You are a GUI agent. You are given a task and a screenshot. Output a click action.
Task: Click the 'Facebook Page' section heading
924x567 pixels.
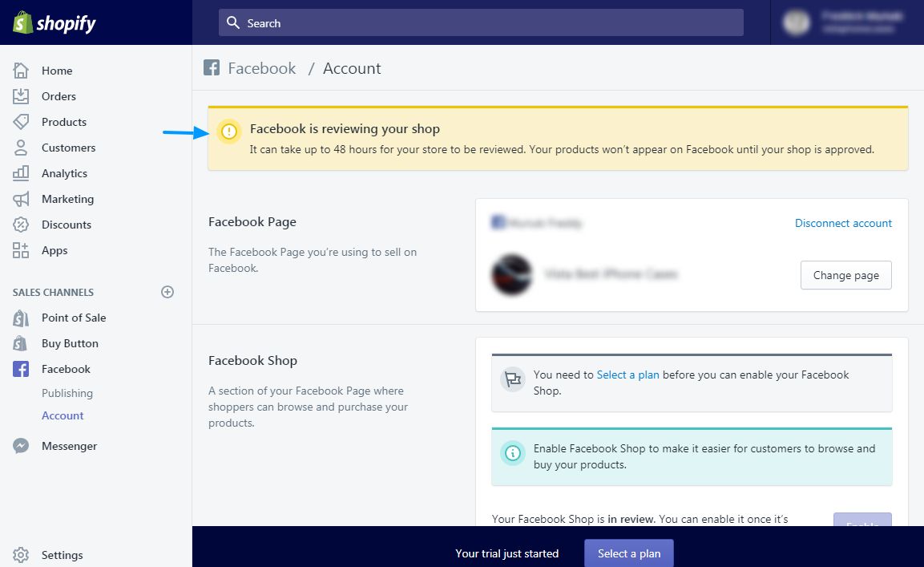click(252, 222)
